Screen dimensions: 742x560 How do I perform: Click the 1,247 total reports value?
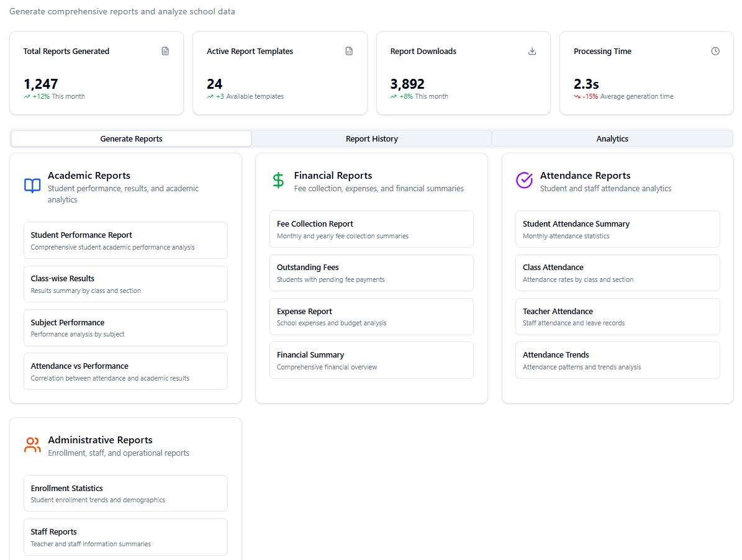click(41, 84)
